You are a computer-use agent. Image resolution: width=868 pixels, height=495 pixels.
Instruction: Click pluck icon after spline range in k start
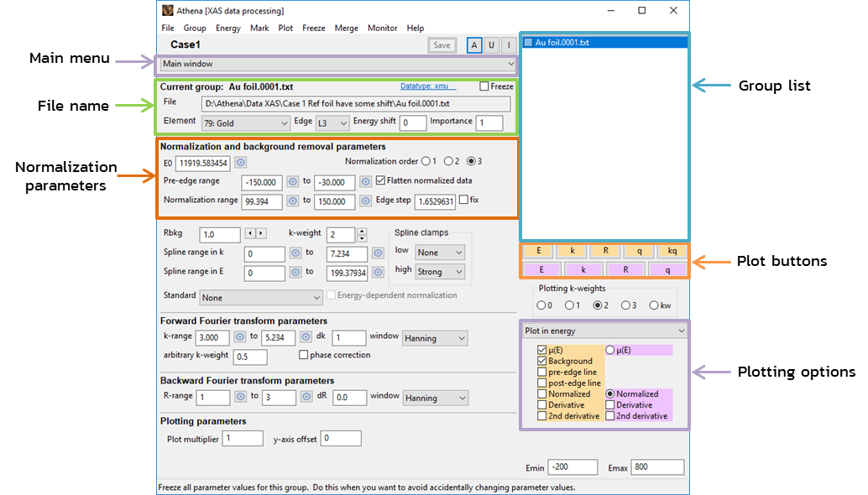coord(295,253)
